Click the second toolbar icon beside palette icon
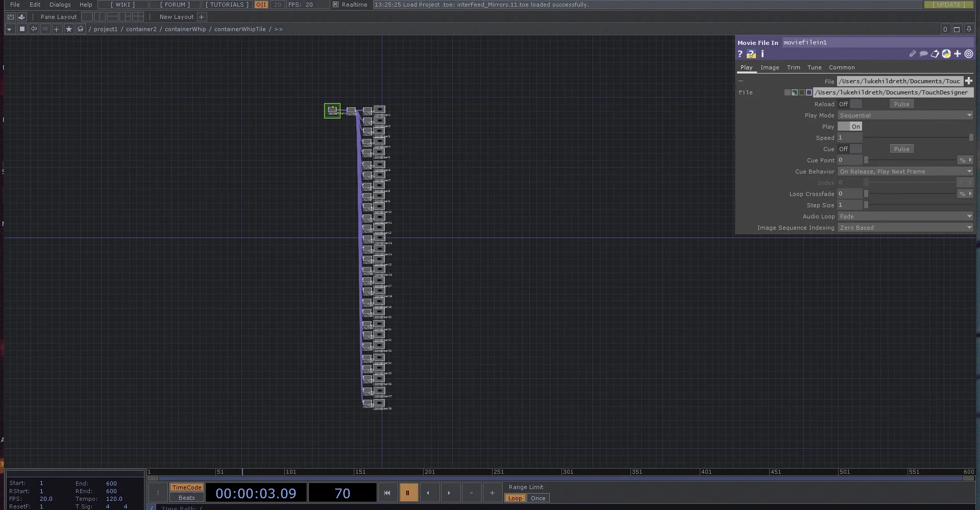Image resolution: width=980 pixels, height=510 pixels. tap(21, 17)
